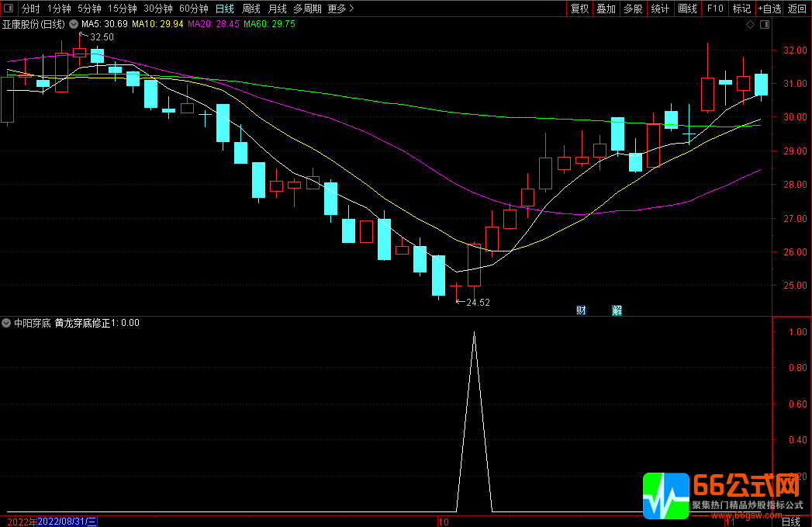Open the 画线 drawing tools
The width and height of the screenshot is (812, 527).
687,9
